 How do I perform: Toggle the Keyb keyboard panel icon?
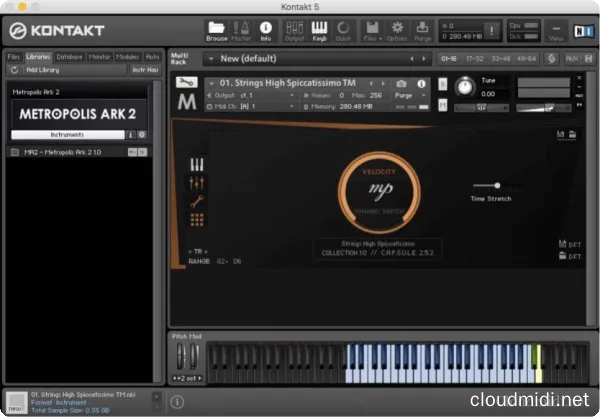[319, 29]
